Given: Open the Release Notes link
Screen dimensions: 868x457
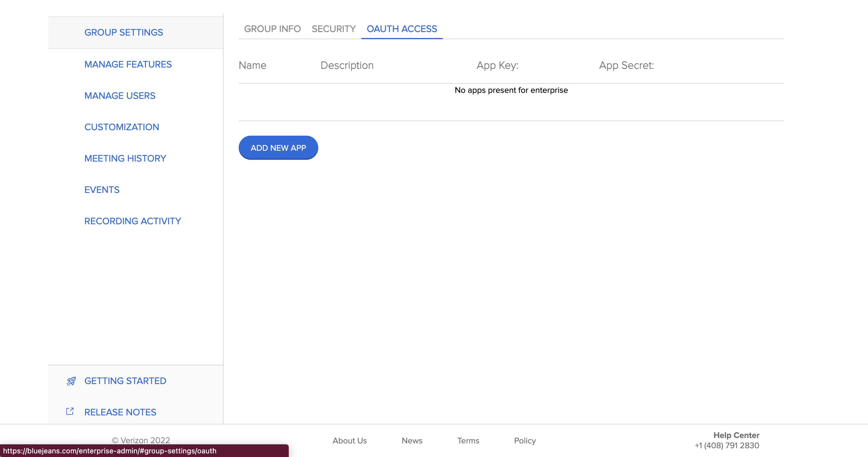Looking at the screenshot, I should pyautogui.click(x=120, y=412).
